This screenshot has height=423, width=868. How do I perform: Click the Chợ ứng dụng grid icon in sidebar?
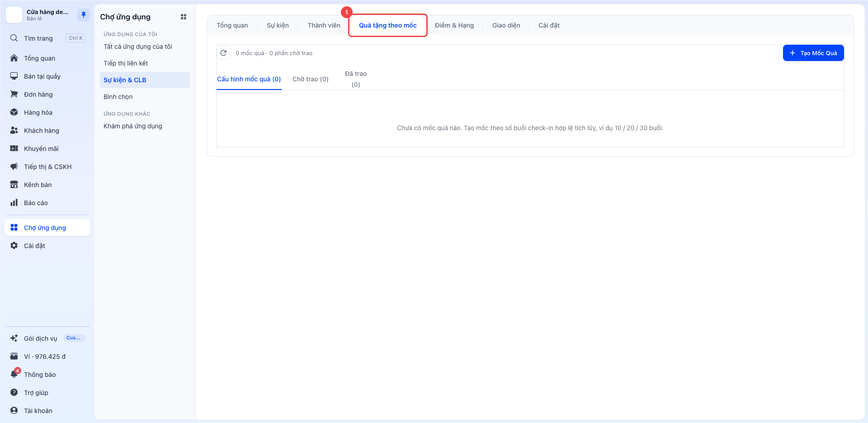click(x=14, y=227)
